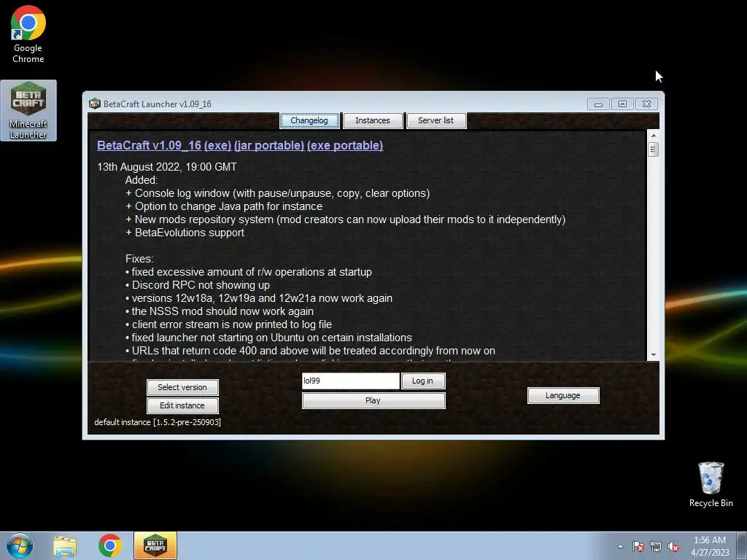Click the changelog scrollbar up arrow

(654, 136)
